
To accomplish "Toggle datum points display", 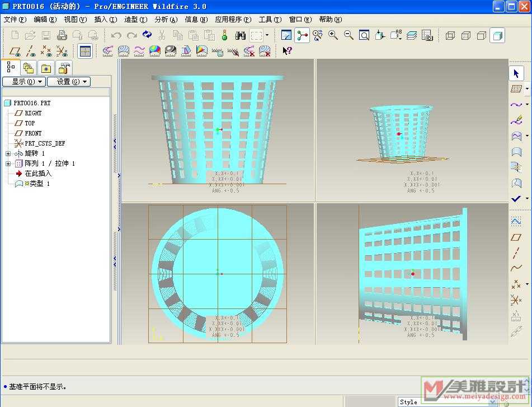I will click(x=46, y=51).
